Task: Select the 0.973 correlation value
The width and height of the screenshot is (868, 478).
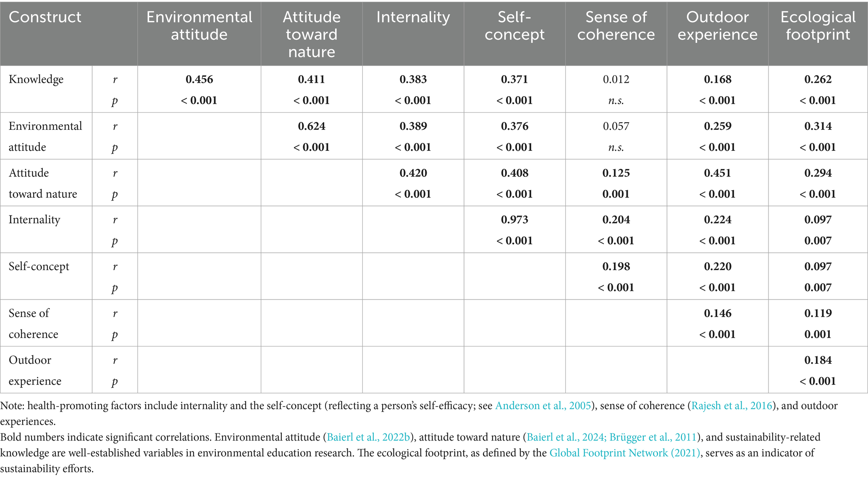Action: point(514,220)
